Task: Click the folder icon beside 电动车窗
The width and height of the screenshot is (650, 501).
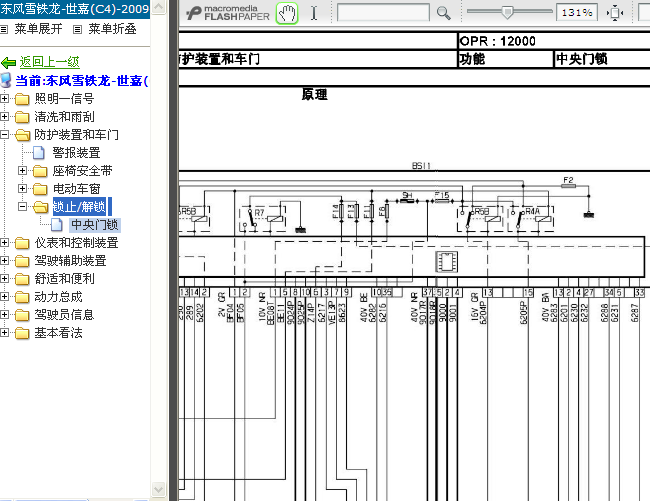Action: [40, 189]
